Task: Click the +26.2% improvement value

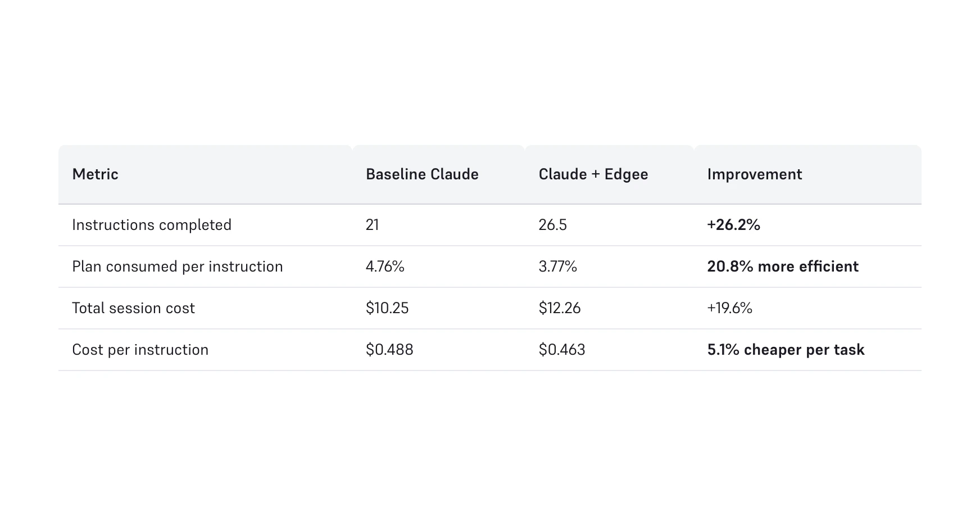Action: [x=733, y=225]
